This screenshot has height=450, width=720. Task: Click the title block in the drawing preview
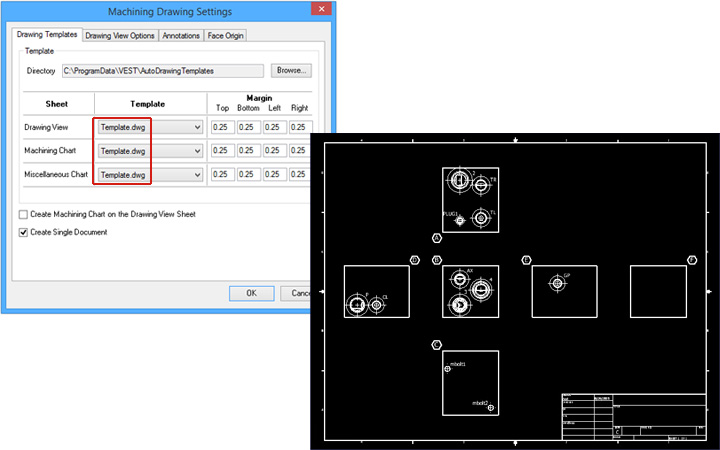click(630, 417)
